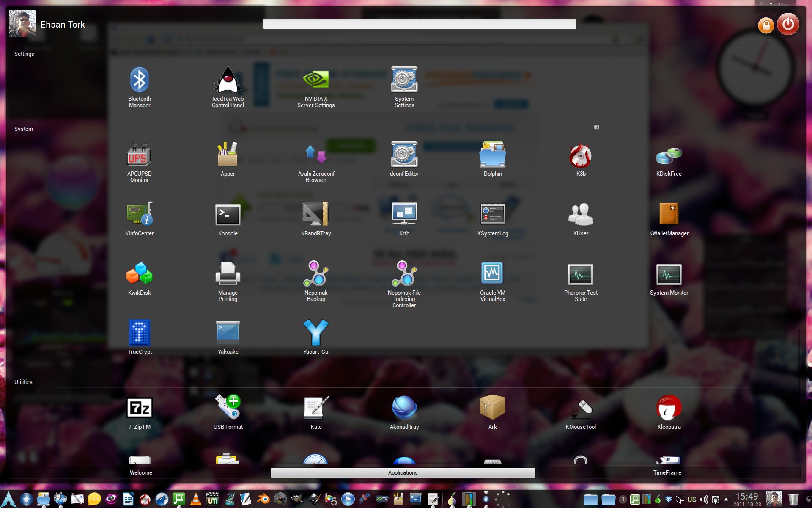Viewport: 812px width, 508px height.
Task: Launch KwikDisk
Action: [x=139, y=278]
